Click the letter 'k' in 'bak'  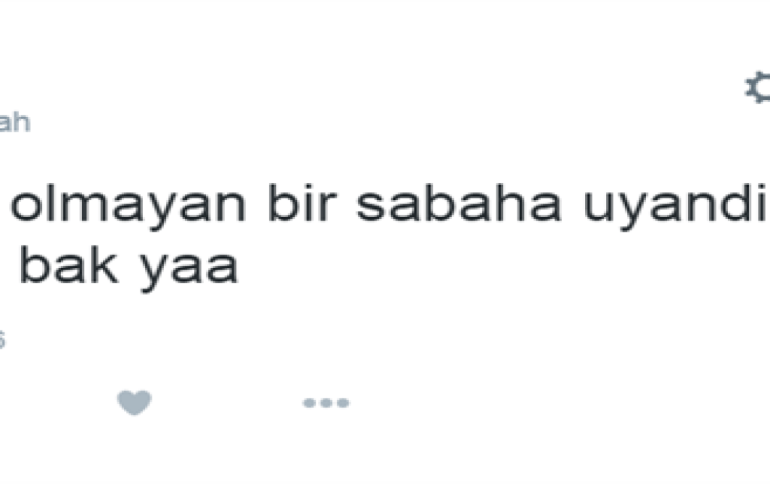[x=104, y=265]
